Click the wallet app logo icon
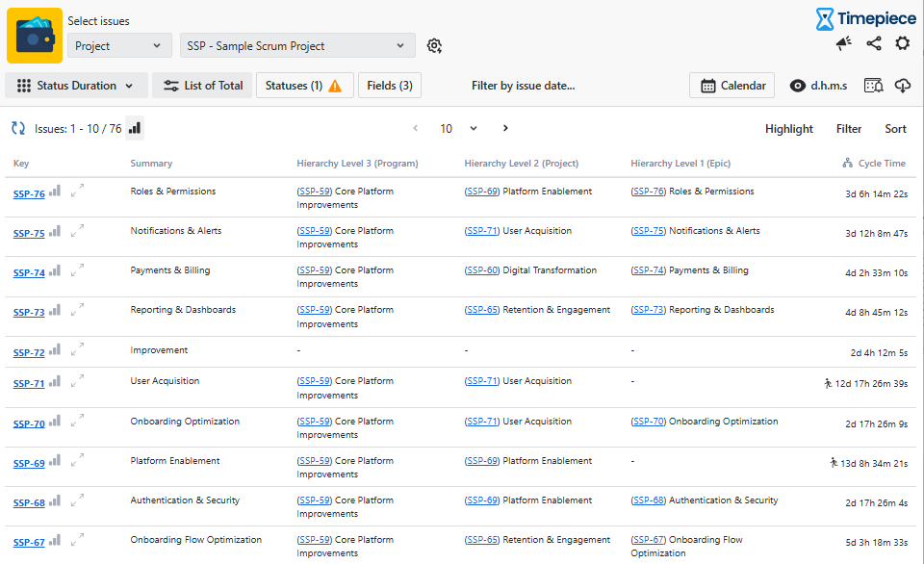Screen dimensions: 924x564 coord(35,36)
